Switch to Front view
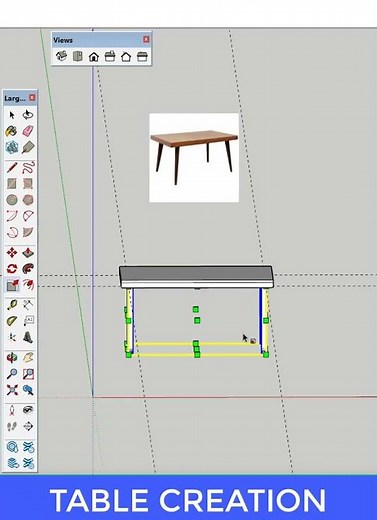The image size is (377, 520). coord(94,56)
